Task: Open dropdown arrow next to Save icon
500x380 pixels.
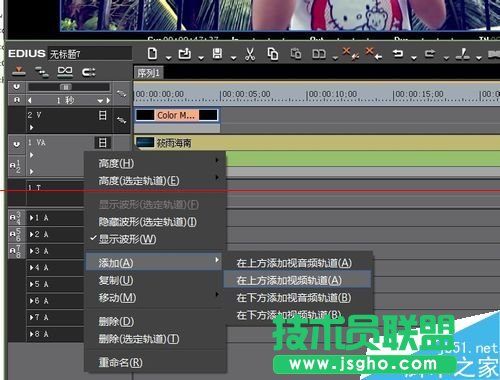Action: click(234, 58)
